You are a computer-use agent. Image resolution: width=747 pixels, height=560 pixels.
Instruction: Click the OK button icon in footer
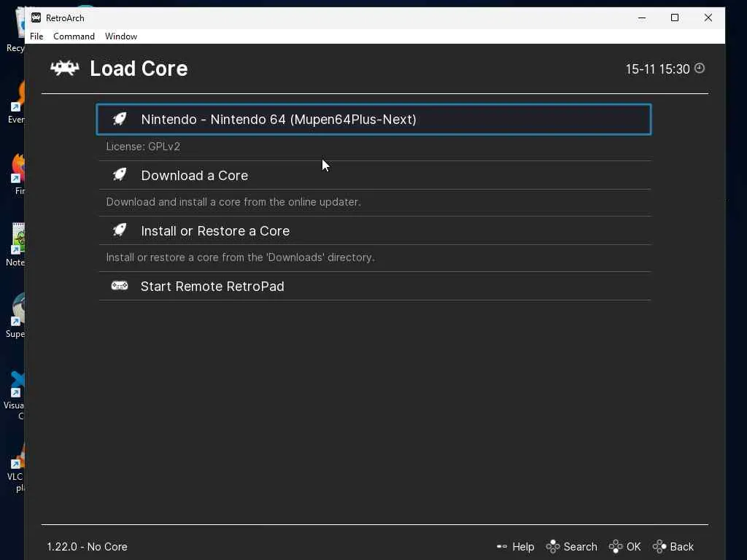point(616,546)
